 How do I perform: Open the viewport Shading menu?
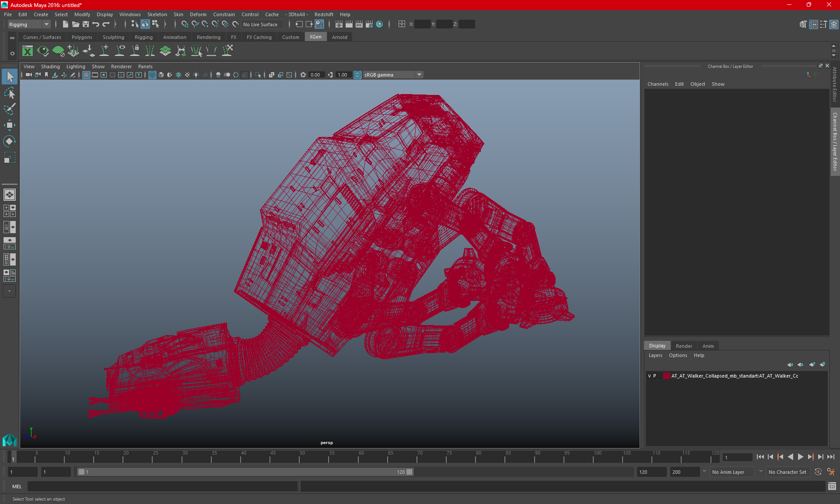[x=50, y=66]
